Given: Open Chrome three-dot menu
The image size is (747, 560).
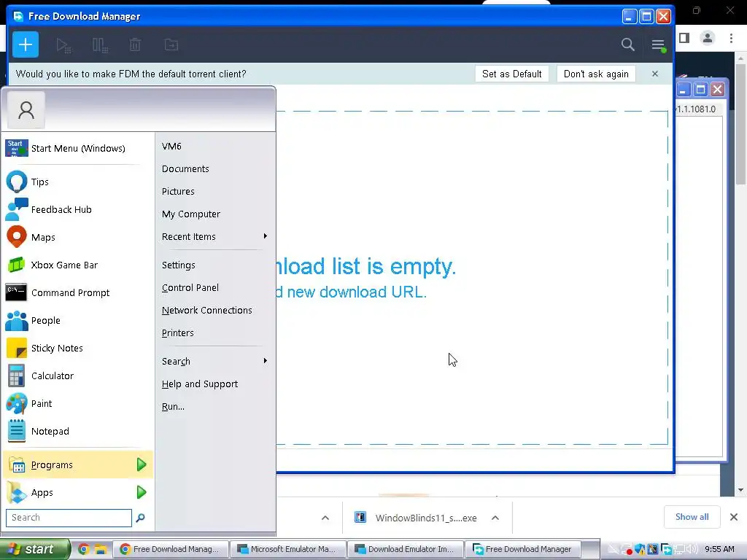Looking at the screenshot, I should 731,38.
